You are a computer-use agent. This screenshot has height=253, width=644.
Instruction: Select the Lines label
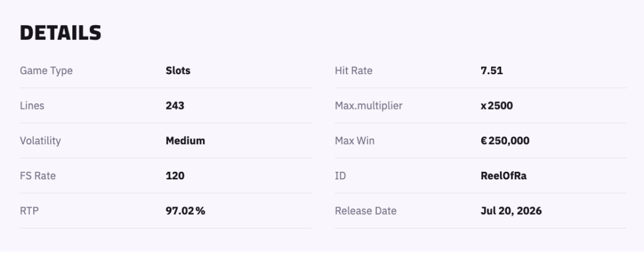point(32,106)
